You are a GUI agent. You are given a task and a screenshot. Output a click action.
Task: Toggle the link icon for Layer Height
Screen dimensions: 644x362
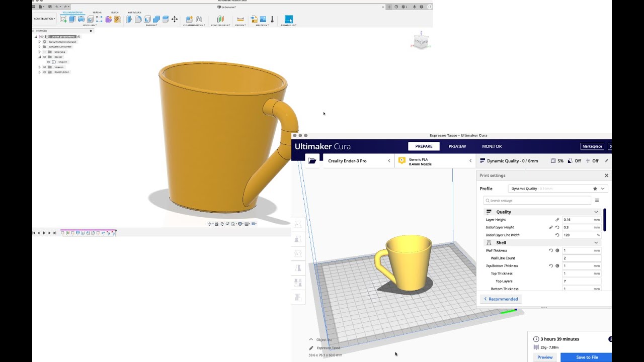(x=557, y=220)
